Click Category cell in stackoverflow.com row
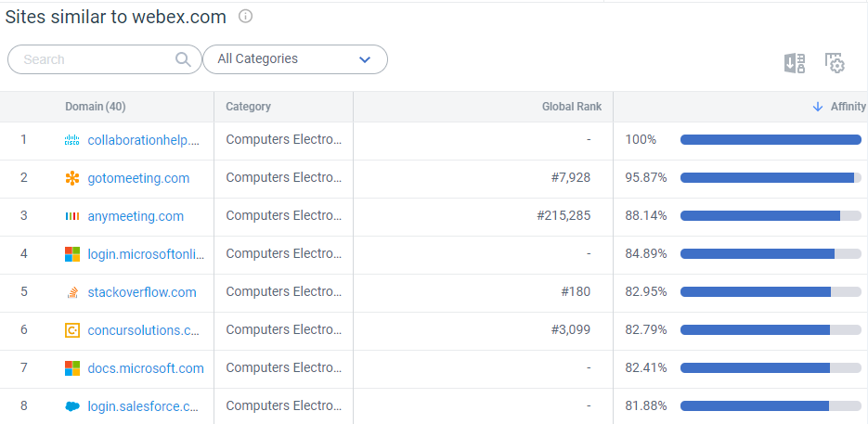This screenshot has height=424, width=868. [284, 291]
